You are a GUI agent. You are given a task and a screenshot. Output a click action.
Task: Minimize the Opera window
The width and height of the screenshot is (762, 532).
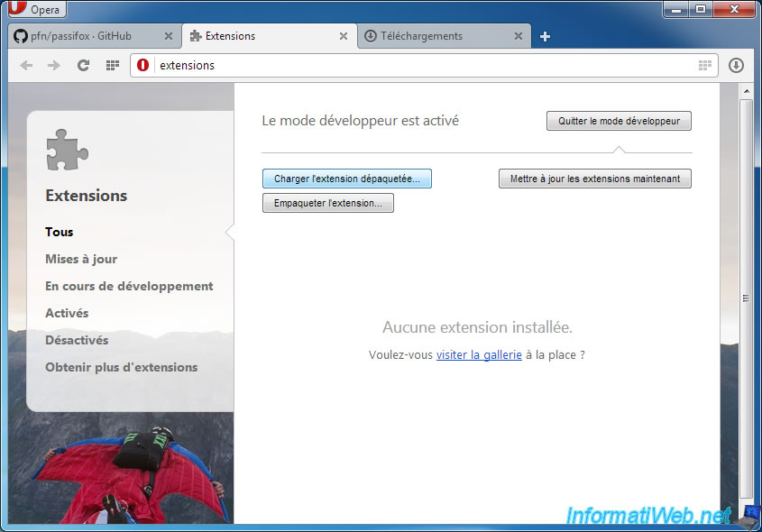click(676, 9)
